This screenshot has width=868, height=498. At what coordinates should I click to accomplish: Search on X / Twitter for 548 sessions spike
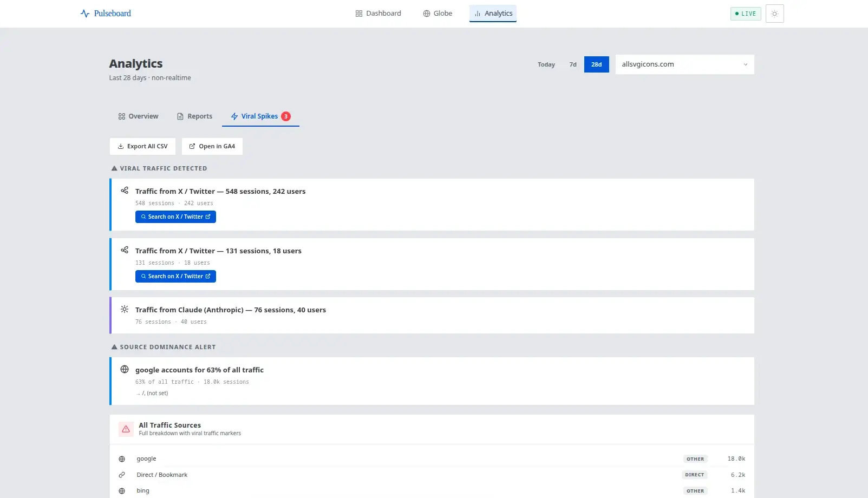(x=175, y=217)
